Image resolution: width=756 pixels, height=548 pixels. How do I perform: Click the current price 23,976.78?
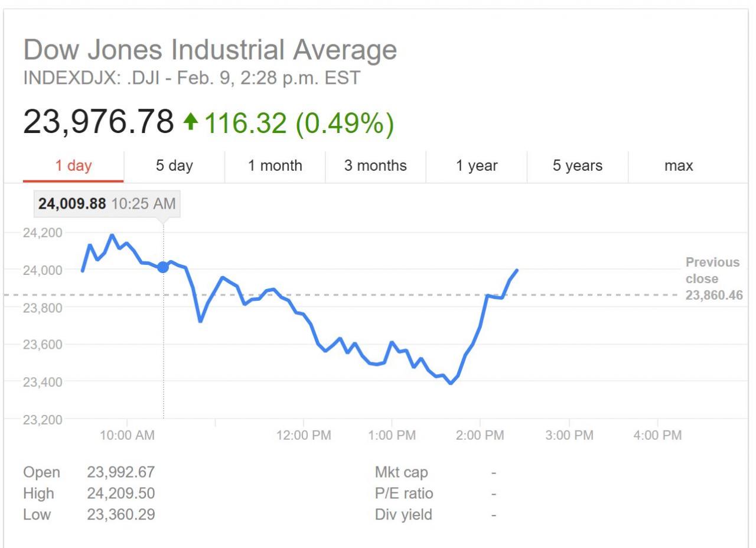[x=99, y=121]
